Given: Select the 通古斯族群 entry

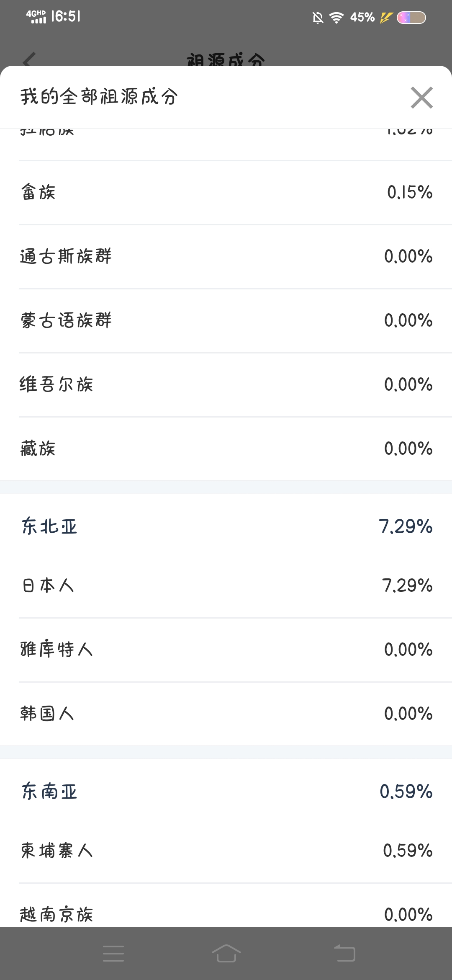Looking at the screenshot, I should point(226,256).
